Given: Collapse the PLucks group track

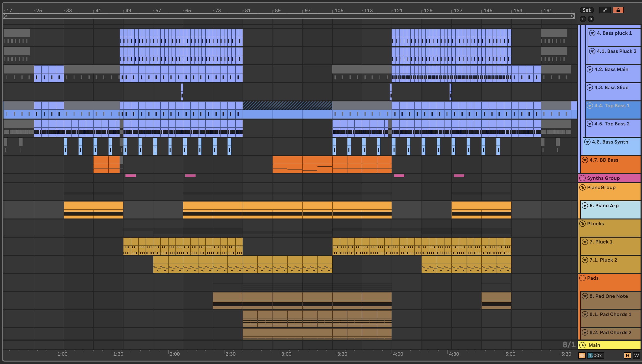Looking at the screenshot, I should coord(582,223).
